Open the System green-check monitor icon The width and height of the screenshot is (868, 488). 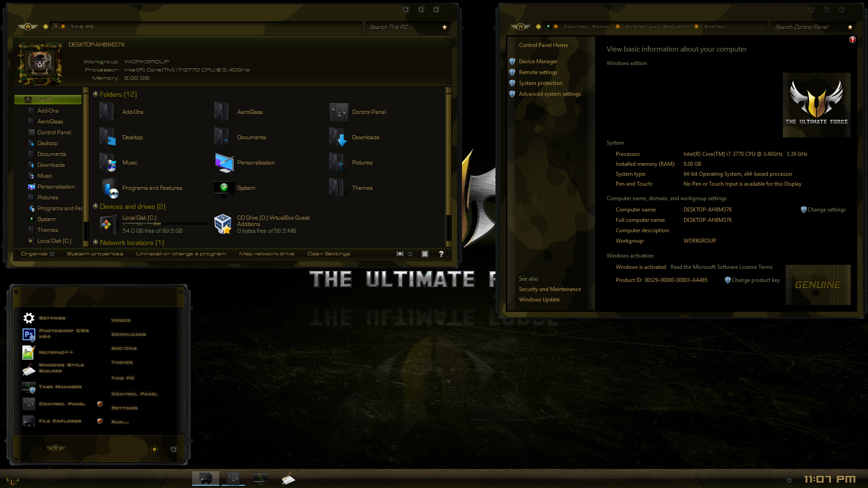tap(224, 188)
